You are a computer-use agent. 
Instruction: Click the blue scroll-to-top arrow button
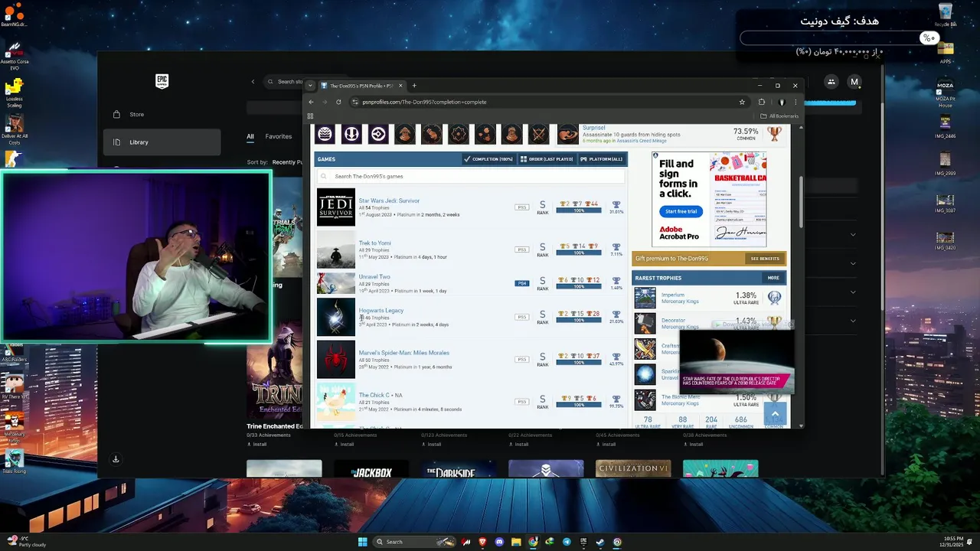775,414
